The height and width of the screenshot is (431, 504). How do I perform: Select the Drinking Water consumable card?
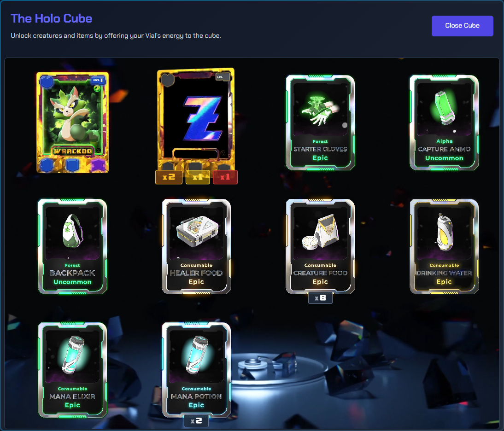coord(444,246)
